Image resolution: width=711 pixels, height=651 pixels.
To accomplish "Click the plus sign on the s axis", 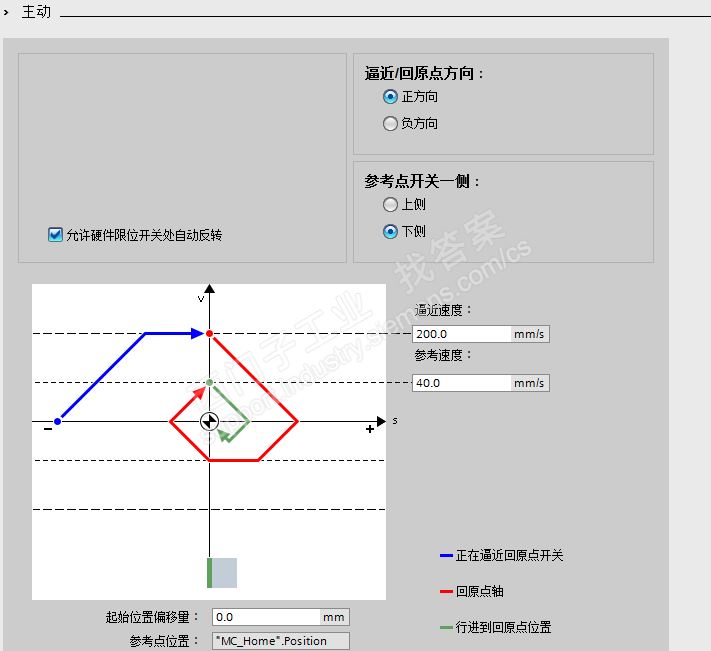I will (x=370, y=429).
